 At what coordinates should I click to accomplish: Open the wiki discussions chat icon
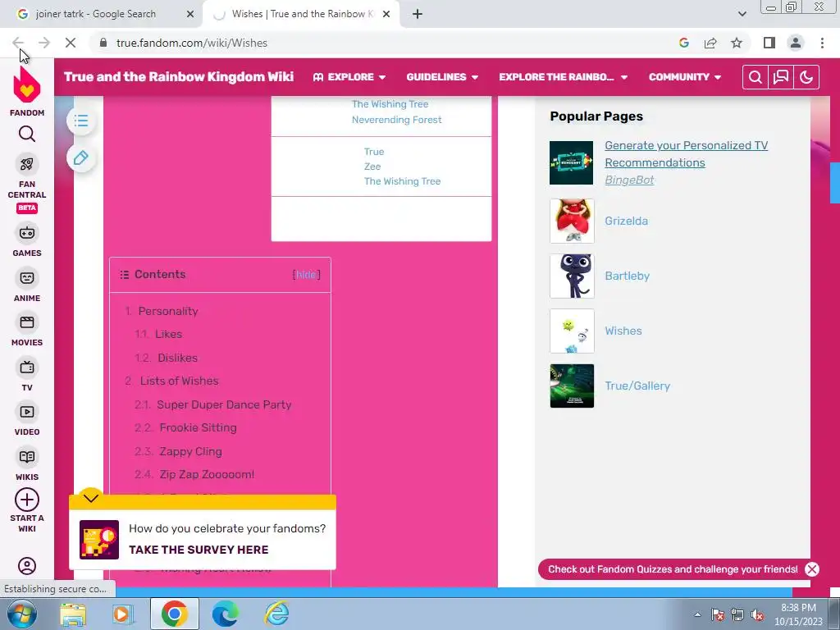click(781, 77)
